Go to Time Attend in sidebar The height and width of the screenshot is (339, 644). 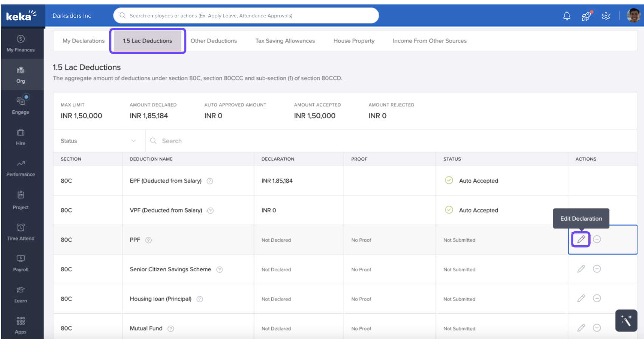click(x=21, y=232)
